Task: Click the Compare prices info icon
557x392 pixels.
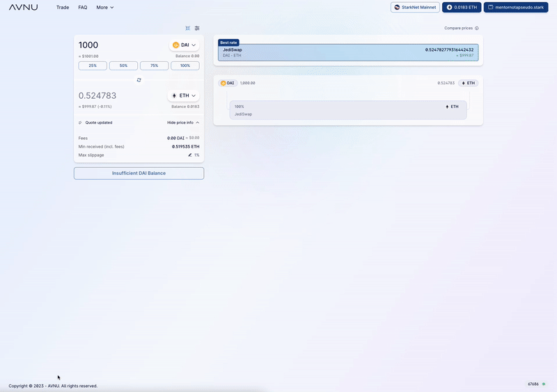Action: tap(477, 28)
